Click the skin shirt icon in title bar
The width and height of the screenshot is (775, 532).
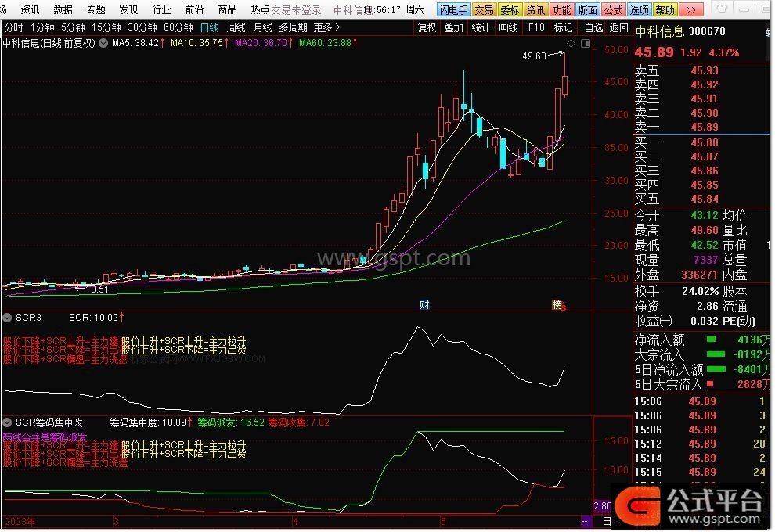click(x=722, y=9)
